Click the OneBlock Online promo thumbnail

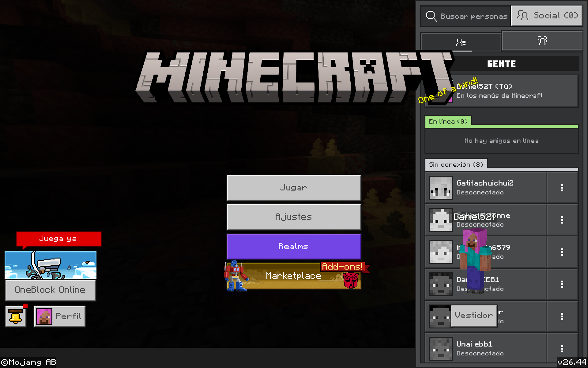coord(51,265)
